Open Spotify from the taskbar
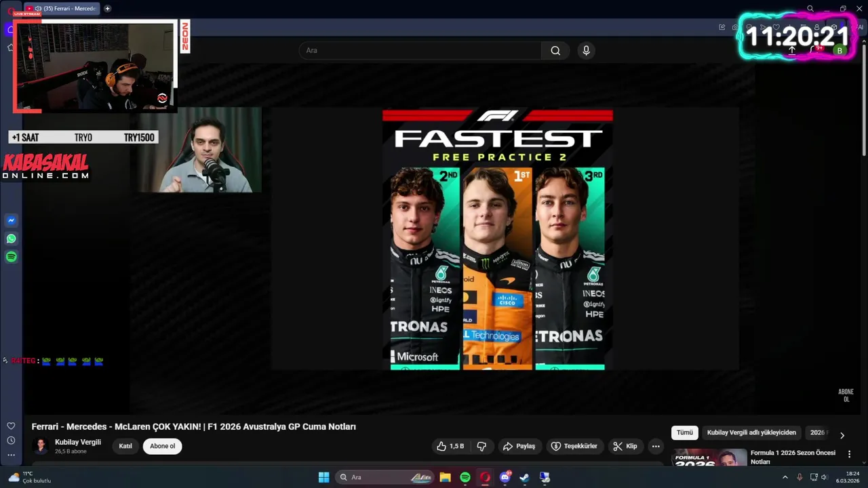Screen dimensions: 868x488 tap(465, 477)
